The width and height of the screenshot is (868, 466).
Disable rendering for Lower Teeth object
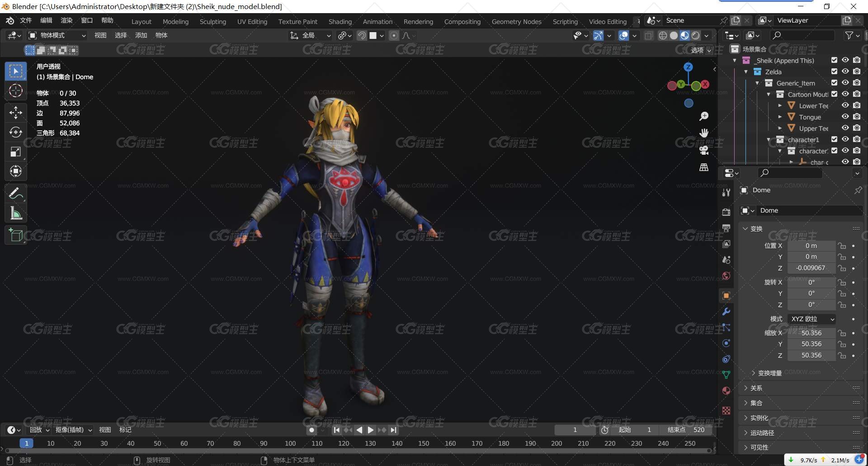click(857, 105)
